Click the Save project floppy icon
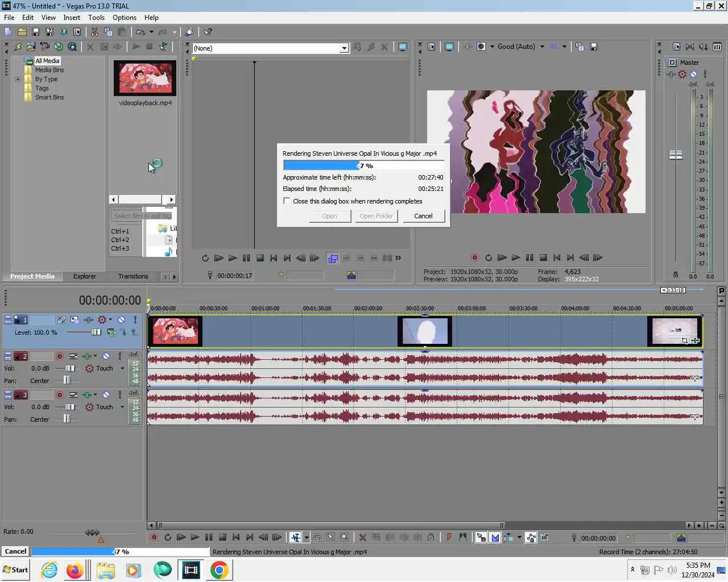Image resolution: width=728 pixels, height=582 pixels. (x=35, y=32)
